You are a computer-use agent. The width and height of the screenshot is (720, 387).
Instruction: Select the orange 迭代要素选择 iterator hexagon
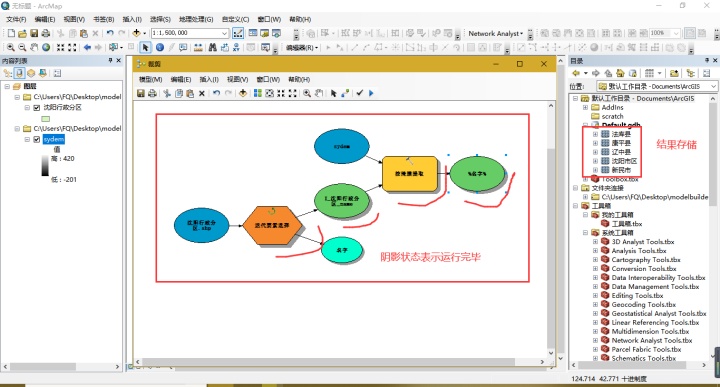(272, 225)
